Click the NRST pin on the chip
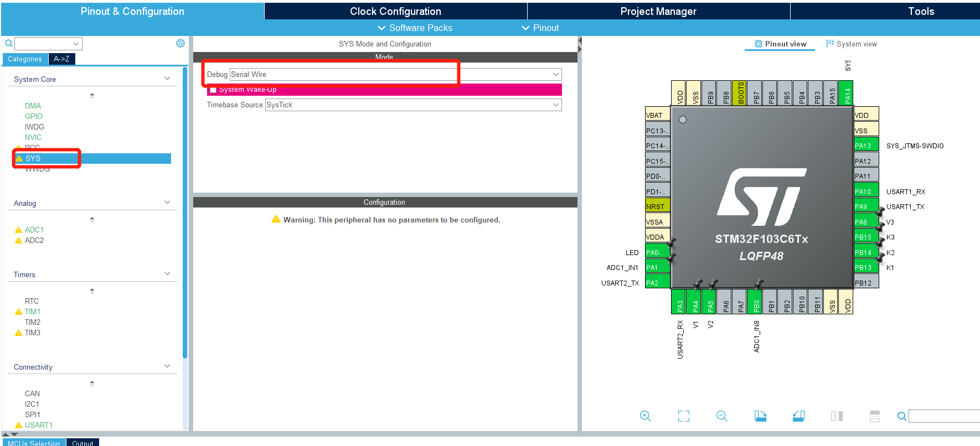 tap(657, 206)
